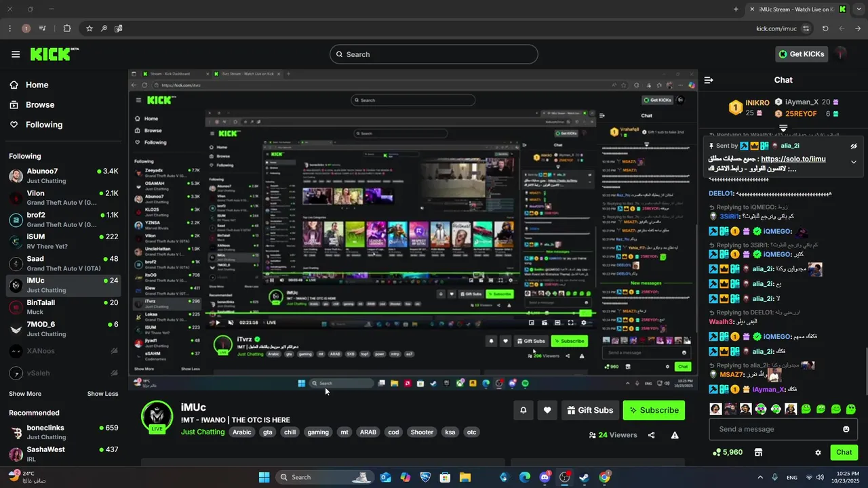Open iSUM channel in Following list
The height and width of the screenshot is (488, 868).
point(64,241)
